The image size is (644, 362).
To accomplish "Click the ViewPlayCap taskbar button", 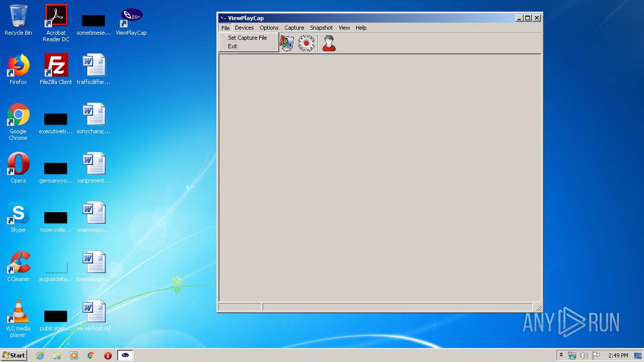I will tap(125, 355).
